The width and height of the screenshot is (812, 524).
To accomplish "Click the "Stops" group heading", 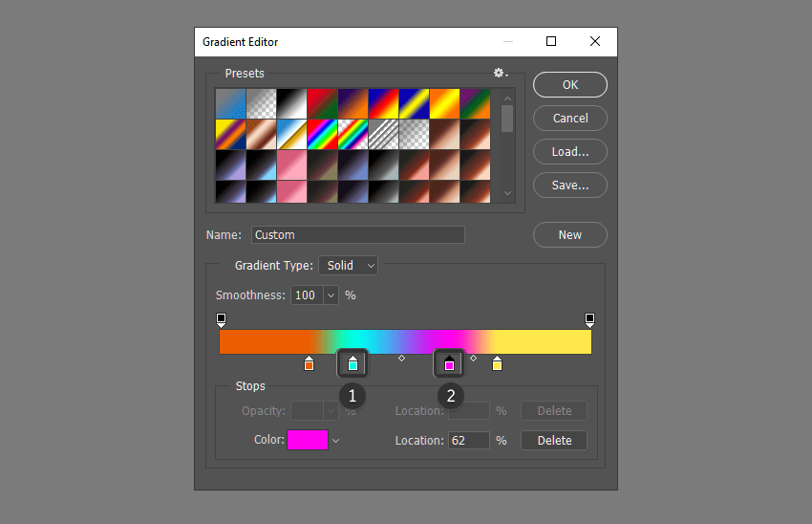I will [250, 386].
